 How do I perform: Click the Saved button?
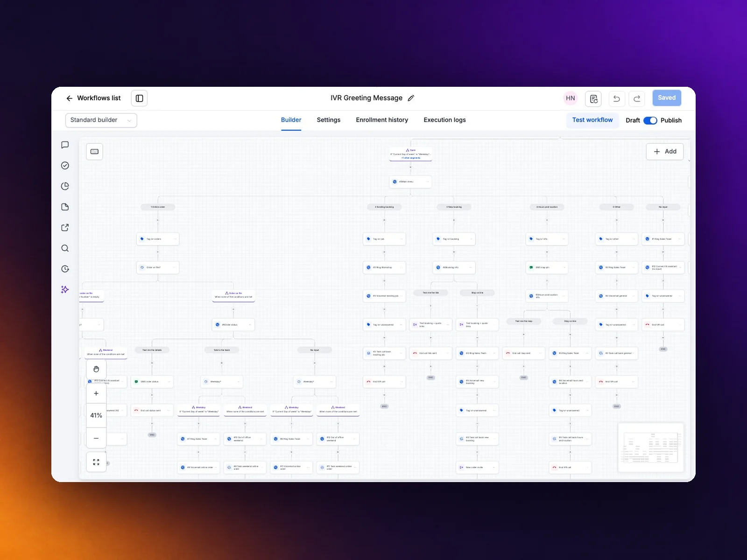667,98
